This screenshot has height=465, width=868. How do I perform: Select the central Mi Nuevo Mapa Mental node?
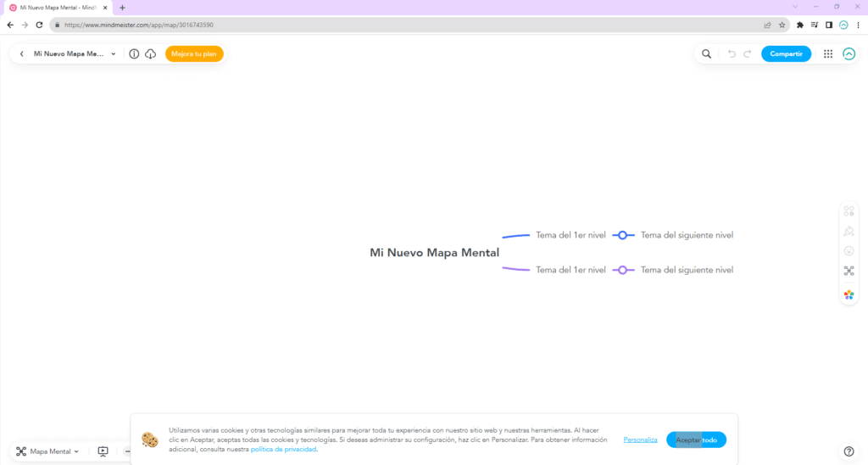point(434,253)
